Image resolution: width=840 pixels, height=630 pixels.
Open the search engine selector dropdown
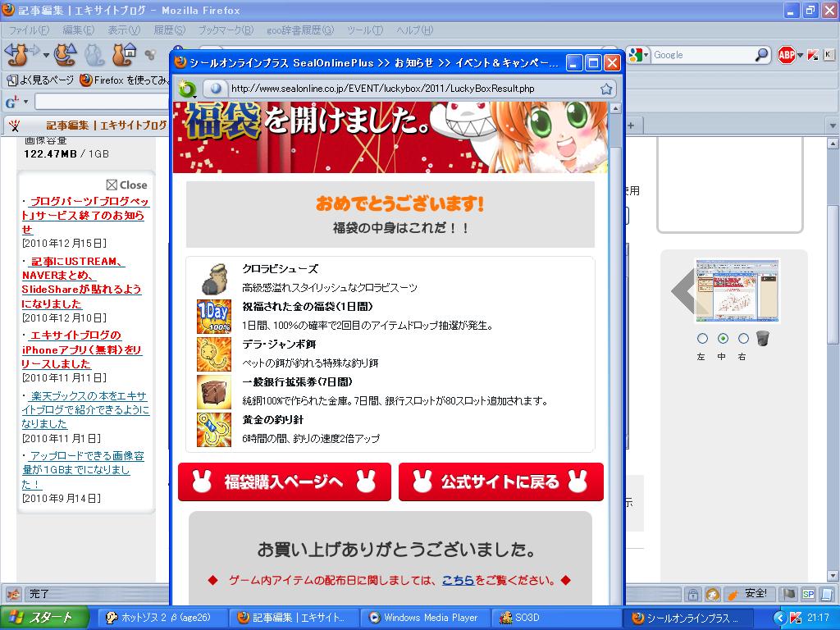[x=638, y=55]
